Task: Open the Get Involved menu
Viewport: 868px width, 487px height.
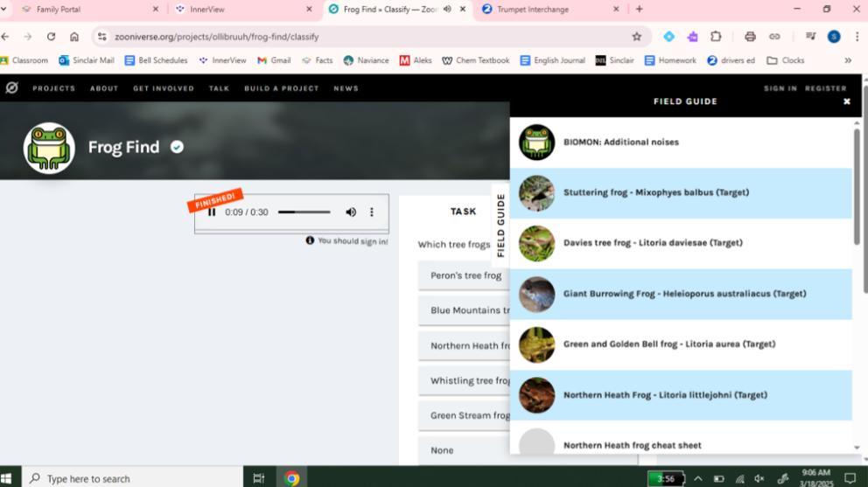Action: (164, 88)
